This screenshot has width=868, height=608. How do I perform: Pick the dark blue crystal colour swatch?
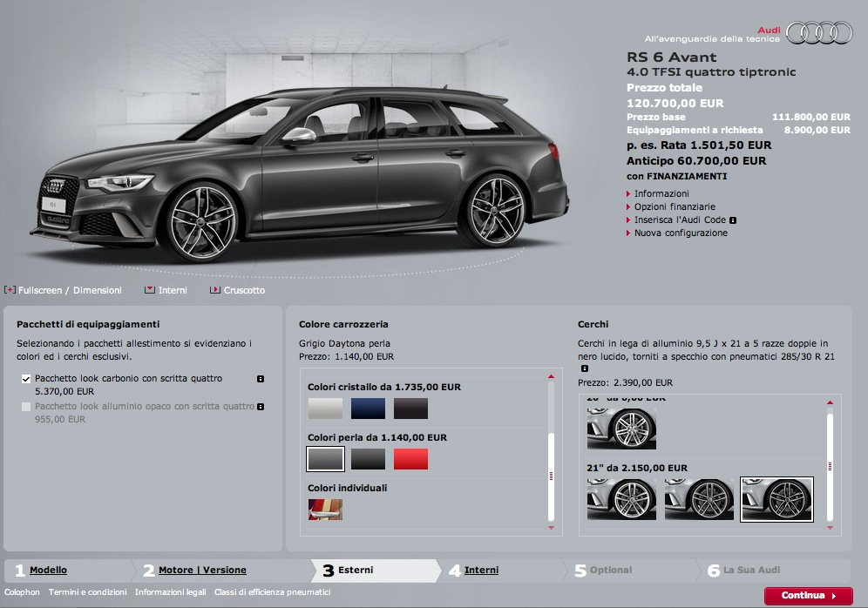click(x=368, y=409)
